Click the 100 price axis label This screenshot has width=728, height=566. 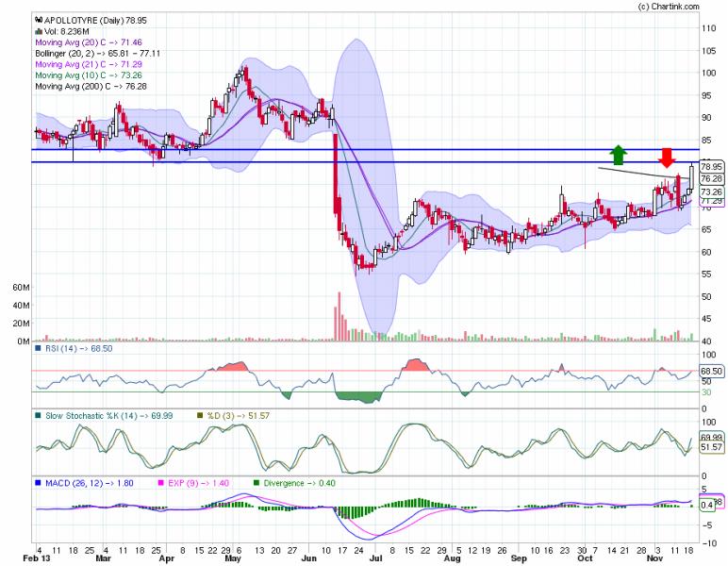coord(709,73)
